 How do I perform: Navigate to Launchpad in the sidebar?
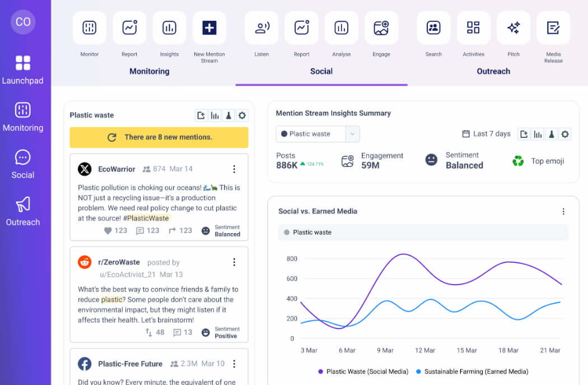pos(23,69)
